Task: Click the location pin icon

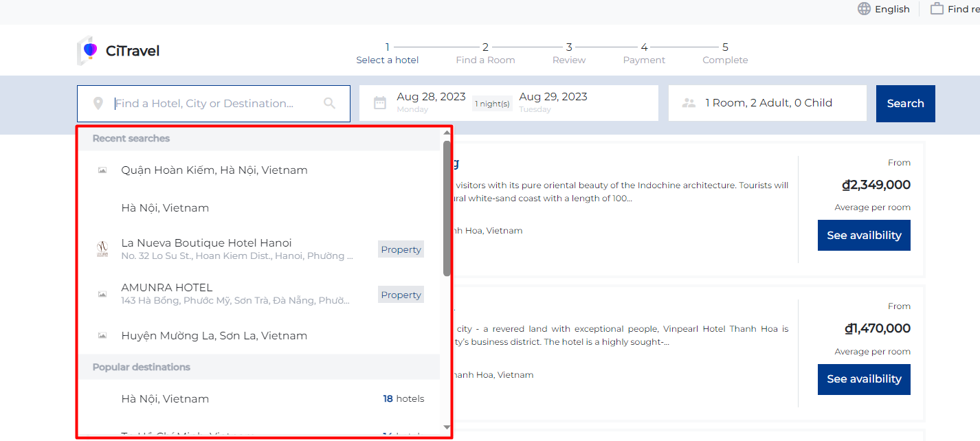Action: click(98, 104)
